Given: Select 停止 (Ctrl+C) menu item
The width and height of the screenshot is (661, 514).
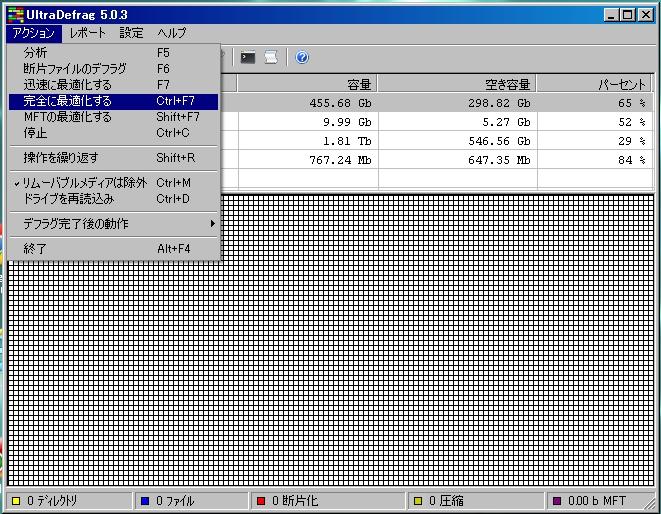Looking at the screenshot, I should (113, 133).
